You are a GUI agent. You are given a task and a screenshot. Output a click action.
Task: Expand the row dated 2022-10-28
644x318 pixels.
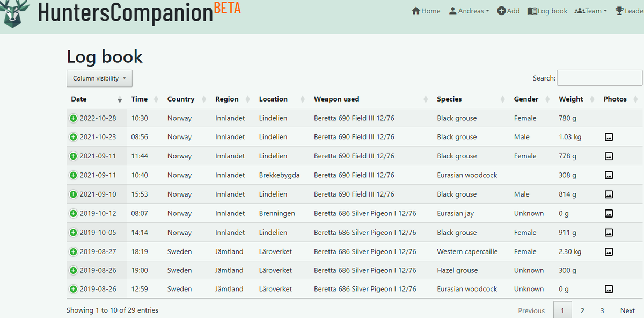pos(73,118)
